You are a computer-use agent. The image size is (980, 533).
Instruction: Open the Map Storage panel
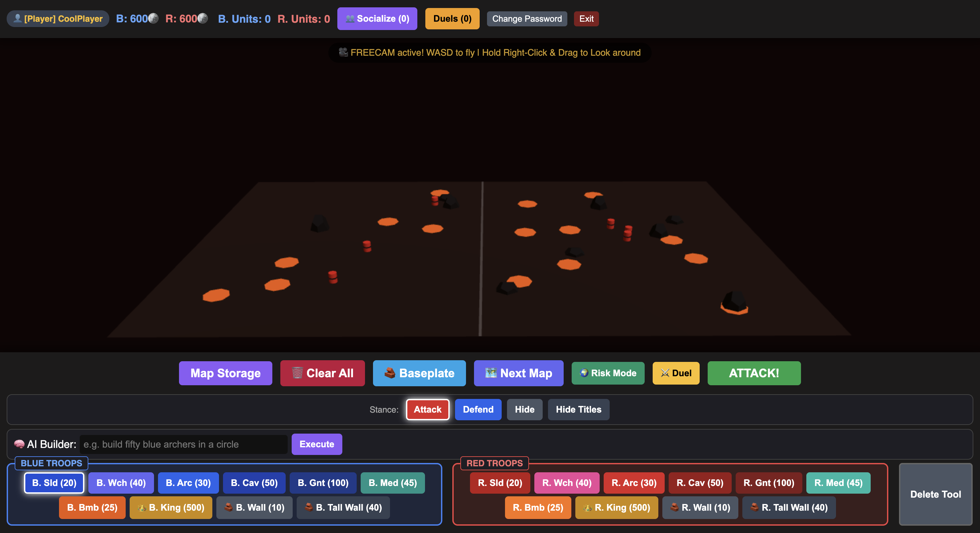tap(226, 373)
